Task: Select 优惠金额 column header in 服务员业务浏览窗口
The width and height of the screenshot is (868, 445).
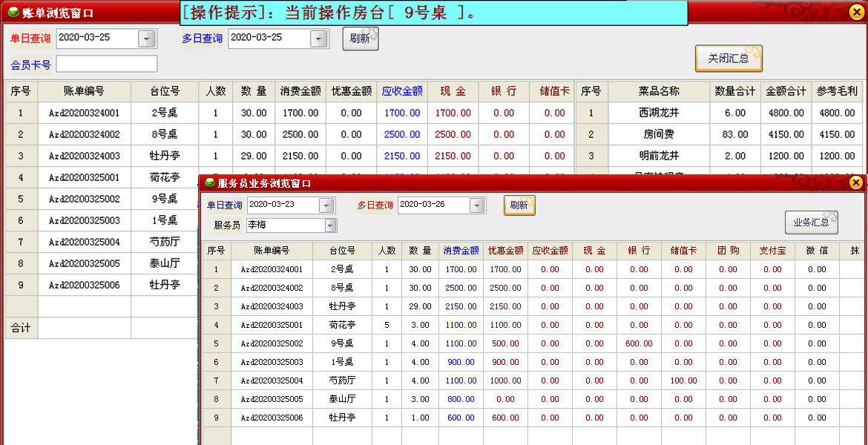Action: pos(505,251)
